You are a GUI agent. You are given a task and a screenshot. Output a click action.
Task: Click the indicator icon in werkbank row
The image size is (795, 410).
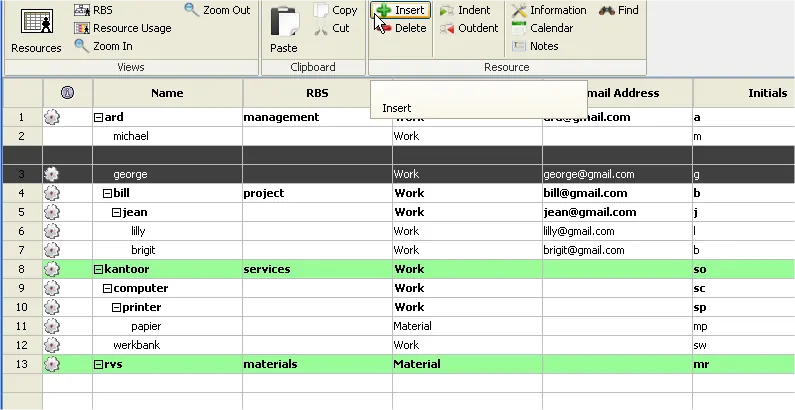coord(52,345)
